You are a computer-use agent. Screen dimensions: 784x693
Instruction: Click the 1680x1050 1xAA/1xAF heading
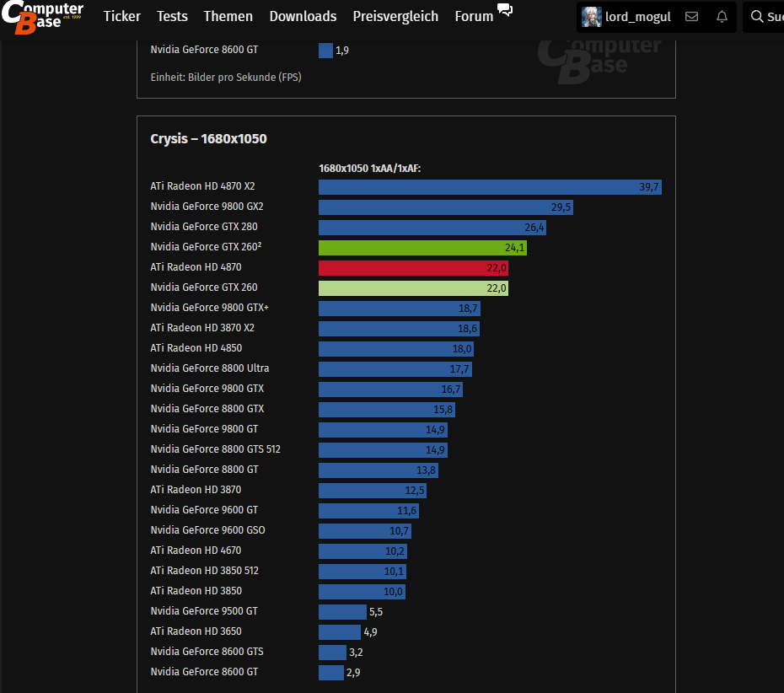click(370, 169)
